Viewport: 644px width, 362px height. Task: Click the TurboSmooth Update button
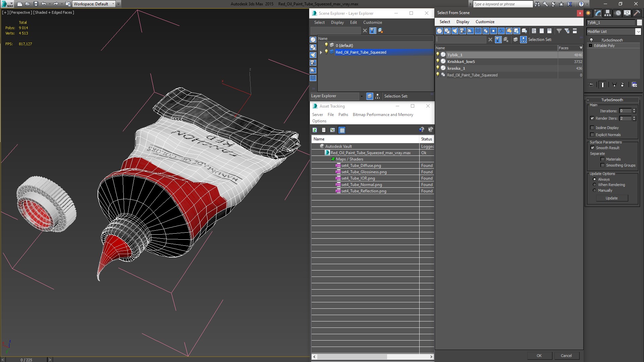611,198
